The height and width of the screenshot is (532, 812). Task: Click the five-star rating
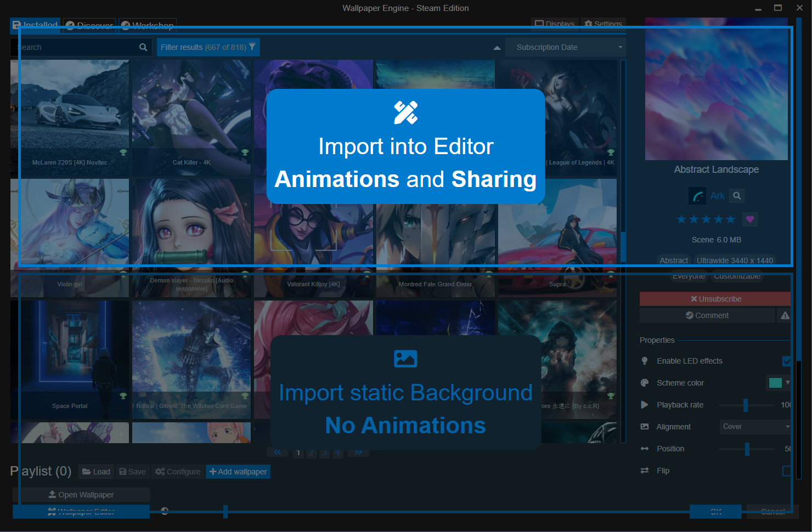point(706,219)
